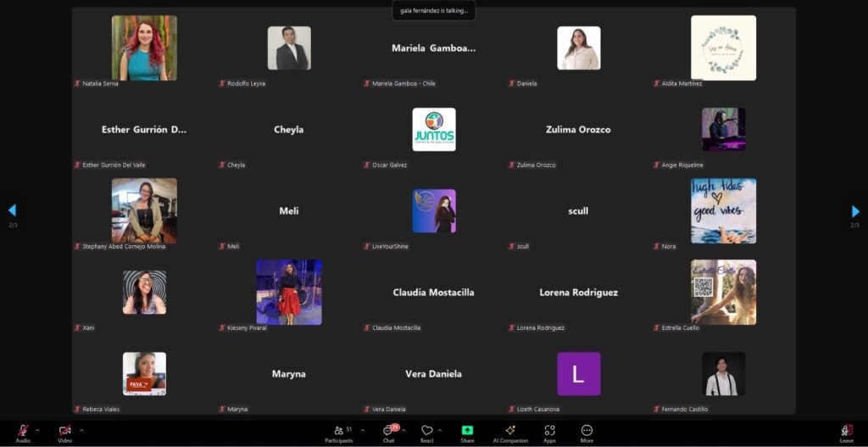Go to previous gallery page arrow
The width and height of the screenshot is (868, 447).
pos(12,210)
